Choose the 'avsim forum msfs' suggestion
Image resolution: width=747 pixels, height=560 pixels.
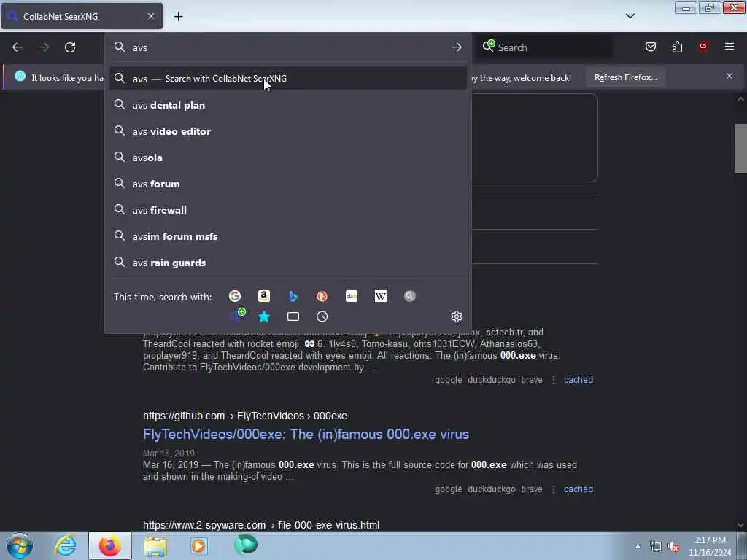pyautogui.click(x=288, y=236)
